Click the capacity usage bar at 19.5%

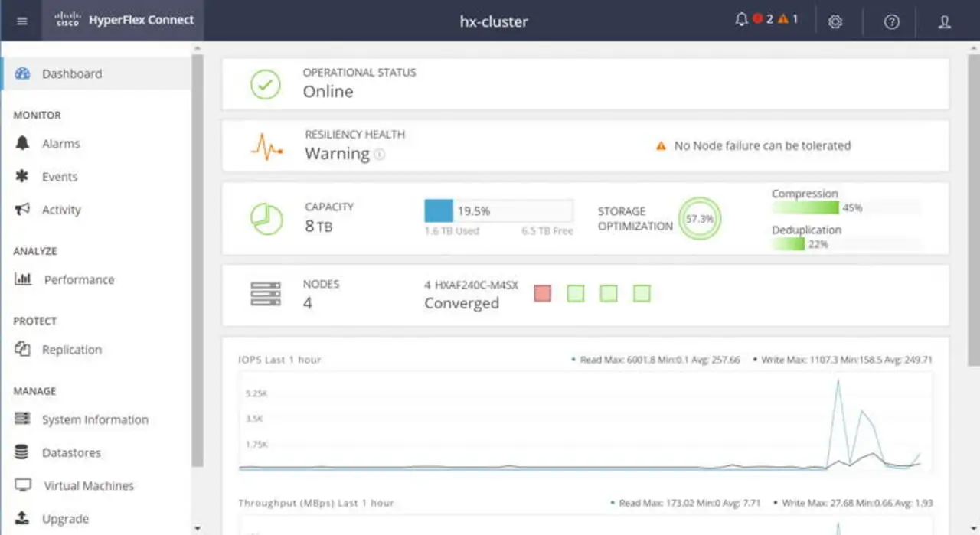(498, 210)
